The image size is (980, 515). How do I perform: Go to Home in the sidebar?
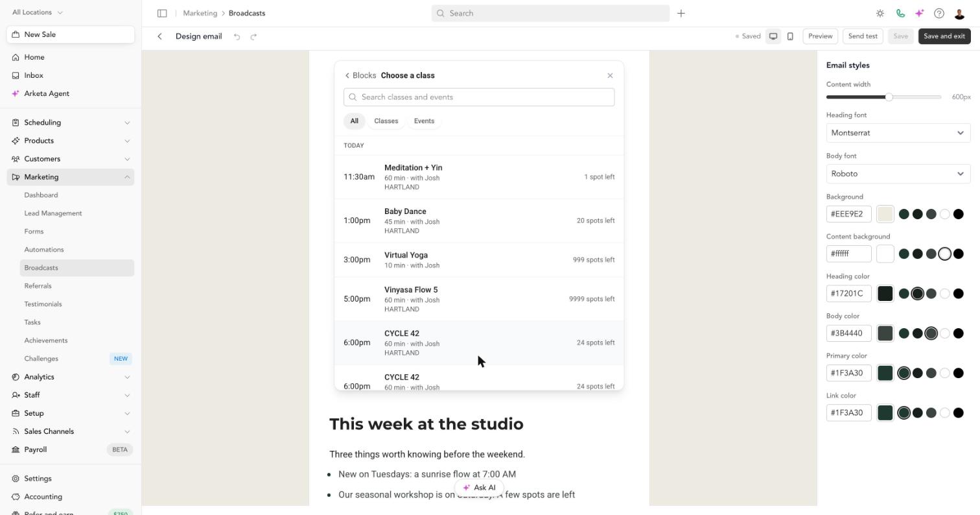[71, 57]
